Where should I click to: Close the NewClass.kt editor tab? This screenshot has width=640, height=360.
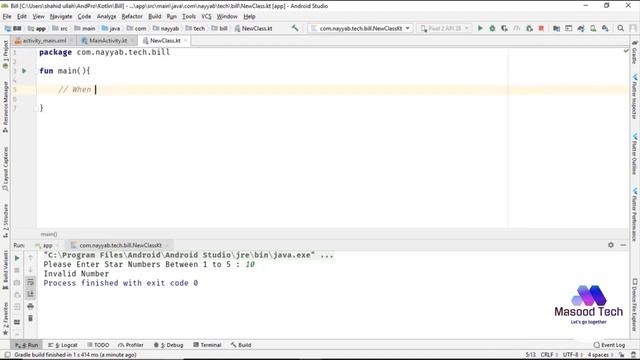click(185, 40)
